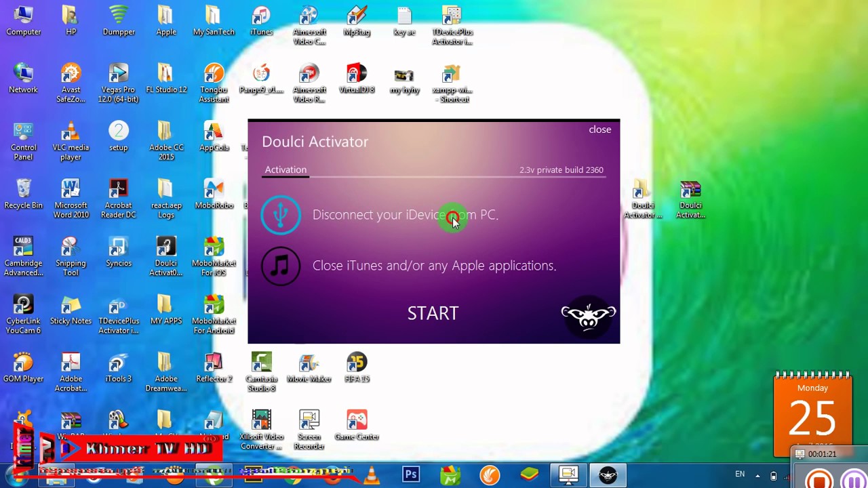868x488 pixels.
Task: Launch FIFA 15 shortcut
Action: pyautogui.click(x=357, y=367)
